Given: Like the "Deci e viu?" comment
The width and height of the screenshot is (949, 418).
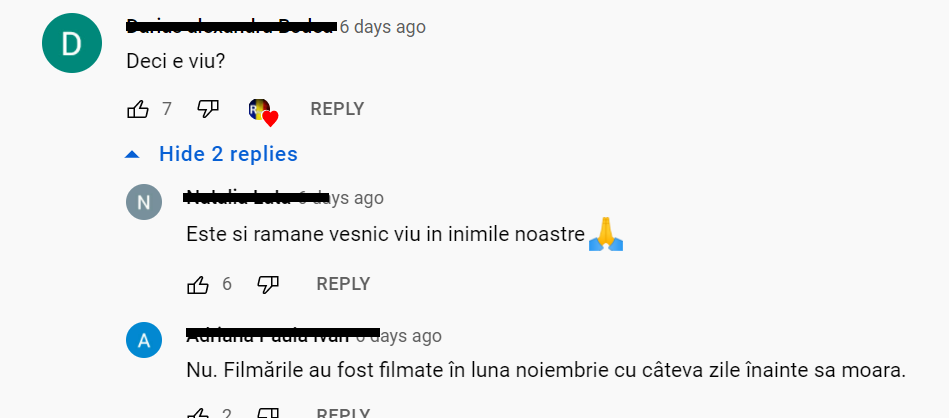Looking at the screenshot, I should click(138, 109).
